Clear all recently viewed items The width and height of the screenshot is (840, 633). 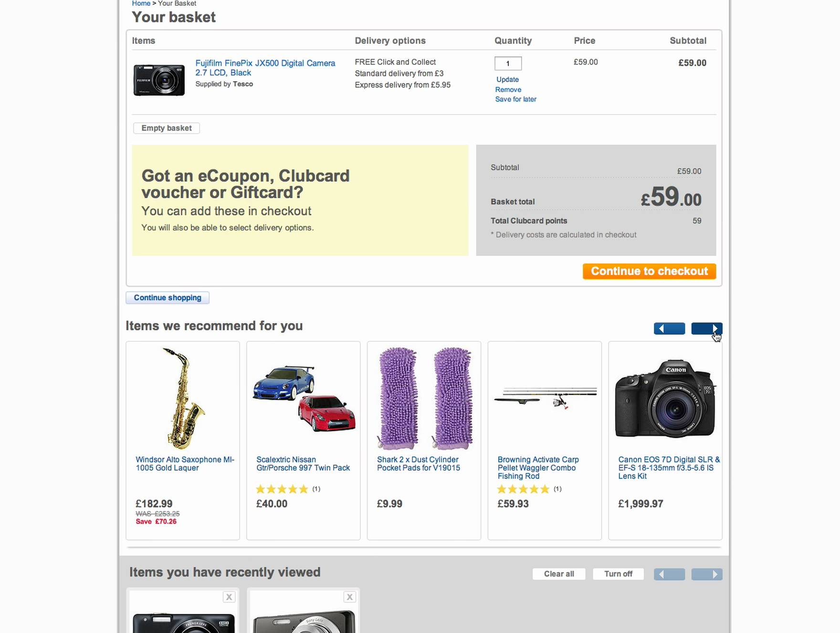click(x=559, y=574)
